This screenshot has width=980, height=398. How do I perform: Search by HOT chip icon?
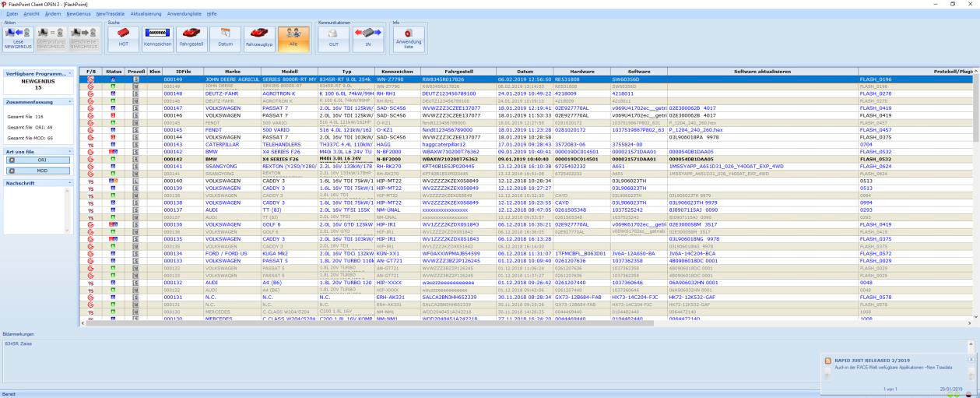[x=123, y=38]
